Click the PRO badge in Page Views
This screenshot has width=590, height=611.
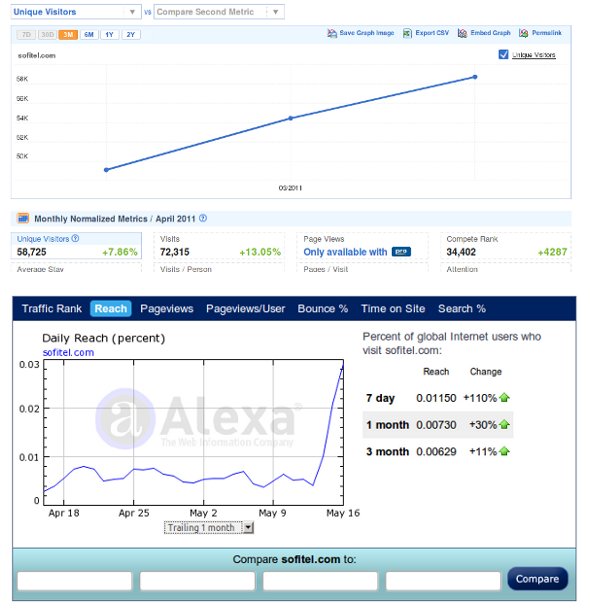[401, 252]
